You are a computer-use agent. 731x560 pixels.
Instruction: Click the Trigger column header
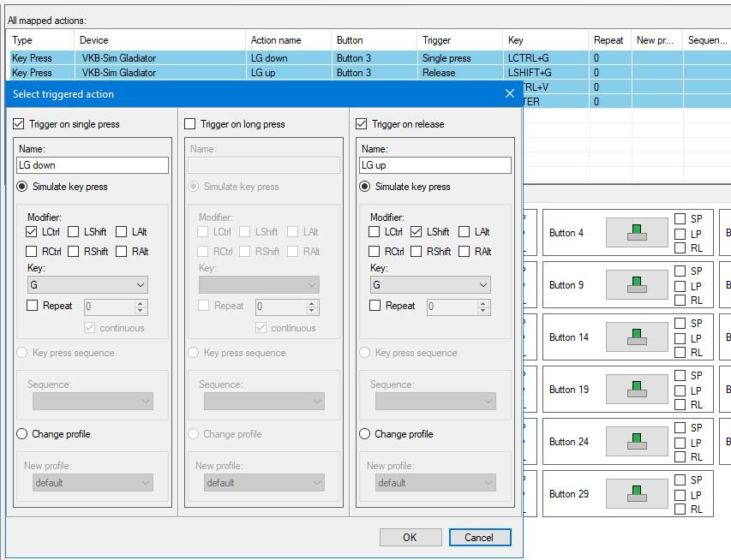458,40
